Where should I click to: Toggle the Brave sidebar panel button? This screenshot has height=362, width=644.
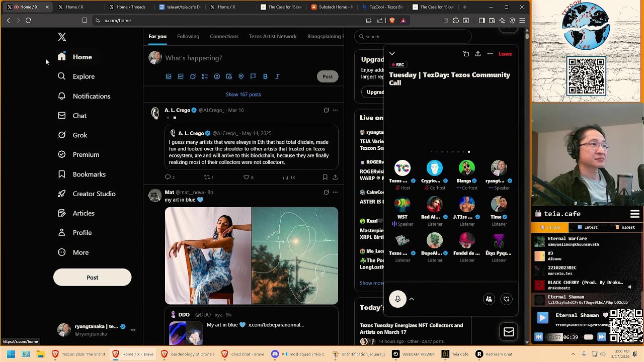tap(481, 21)
